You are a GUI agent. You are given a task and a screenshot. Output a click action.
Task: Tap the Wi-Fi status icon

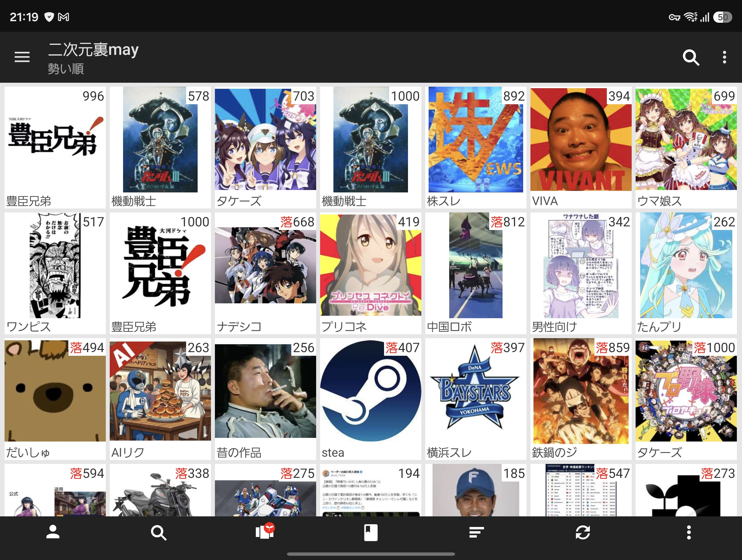coord(691,17)
